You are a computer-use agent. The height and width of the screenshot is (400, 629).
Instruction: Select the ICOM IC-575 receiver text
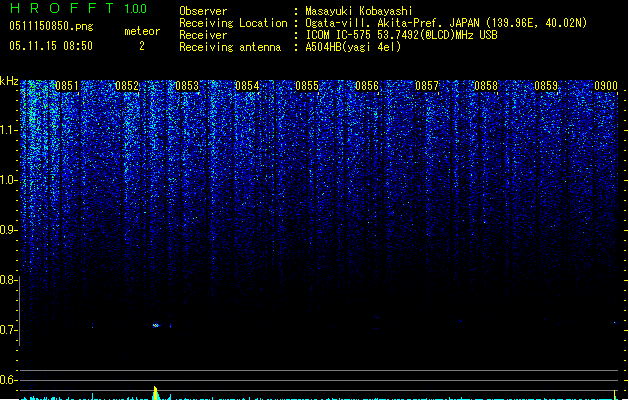tap(401, 35)
